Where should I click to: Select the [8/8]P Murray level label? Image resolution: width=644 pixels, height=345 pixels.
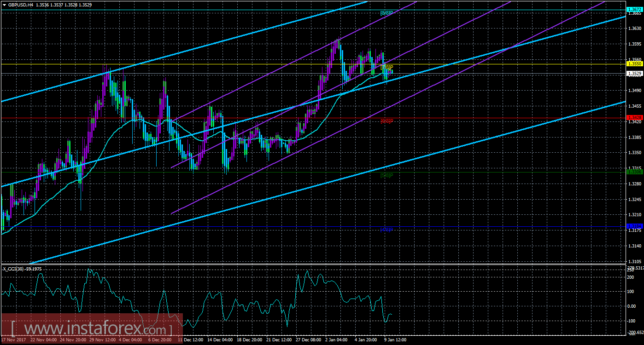point(386,13)
